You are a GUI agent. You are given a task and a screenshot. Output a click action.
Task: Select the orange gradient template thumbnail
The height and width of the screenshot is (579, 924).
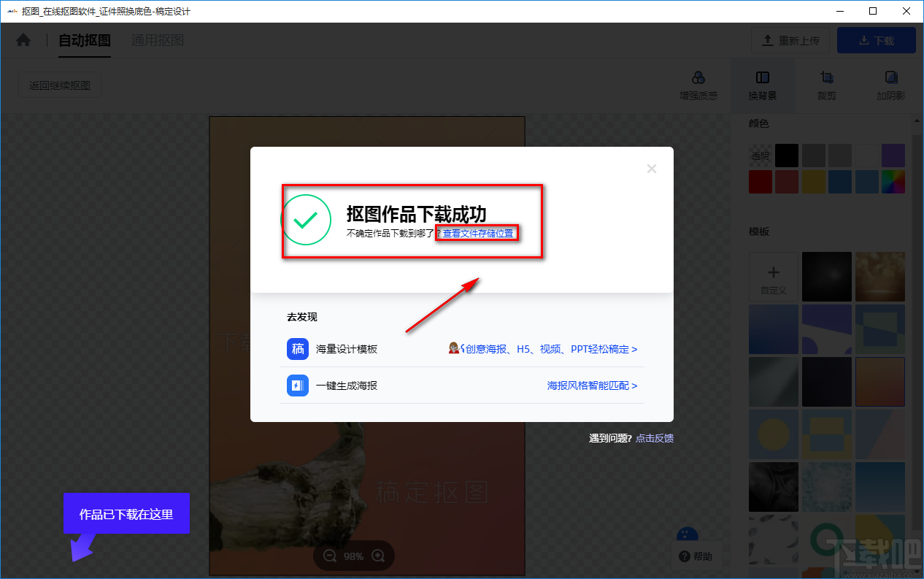880,382
